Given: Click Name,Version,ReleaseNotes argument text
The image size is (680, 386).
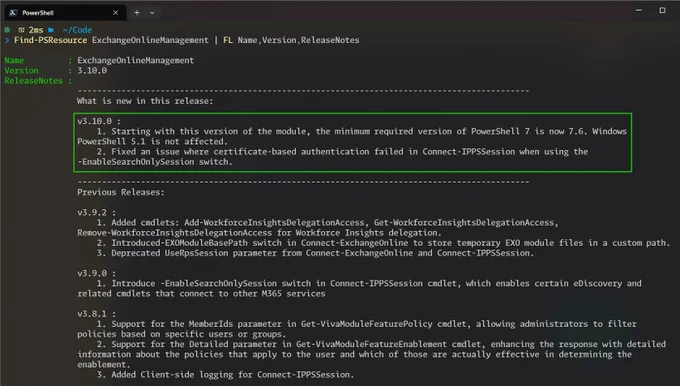Looking at the screenshot, I should (298, 40).
